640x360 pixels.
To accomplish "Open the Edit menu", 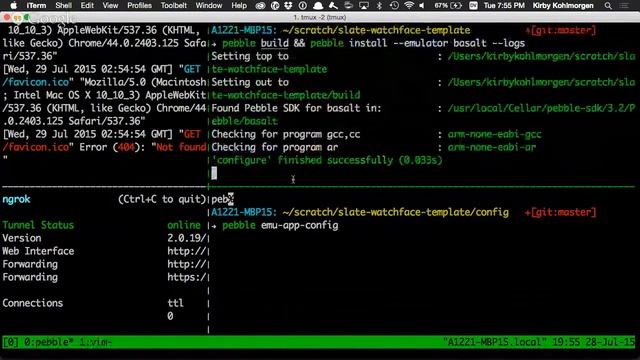I will (87, 5).
